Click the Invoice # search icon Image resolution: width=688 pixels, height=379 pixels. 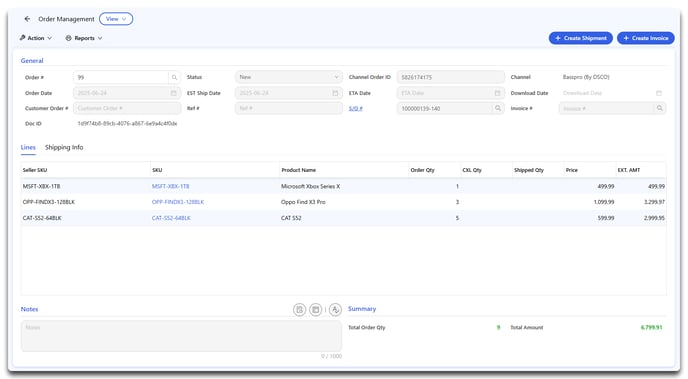pos(659,108)
